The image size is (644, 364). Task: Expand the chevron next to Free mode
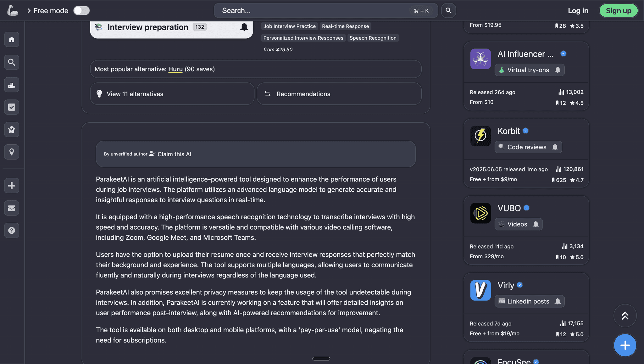point(29,10)
